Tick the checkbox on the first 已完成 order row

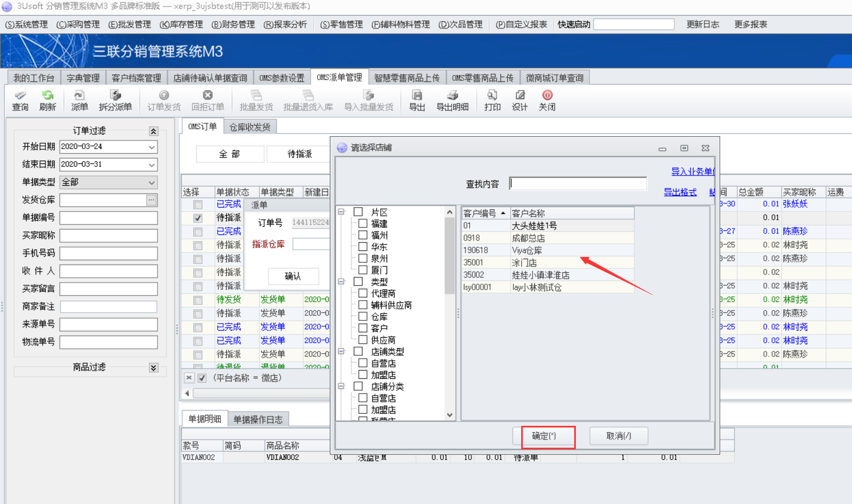pos(198,204)
